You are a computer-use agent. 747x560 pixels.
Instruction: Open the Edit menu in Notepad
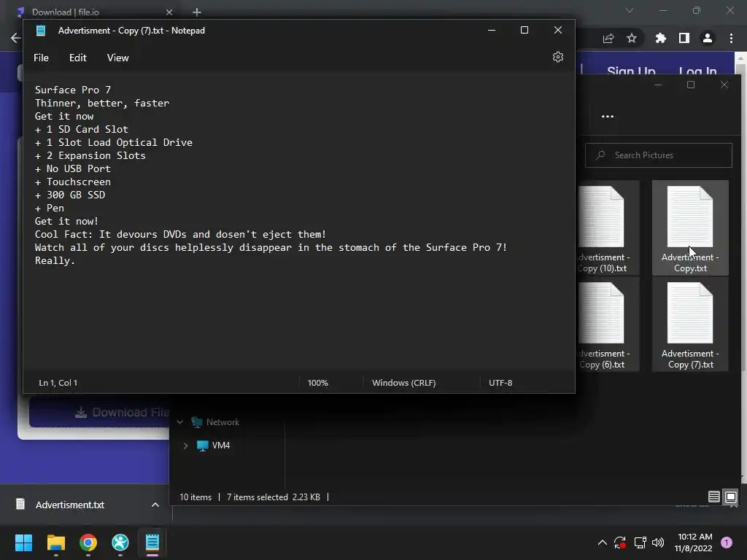pyautogui.click(x=77, y=58)
